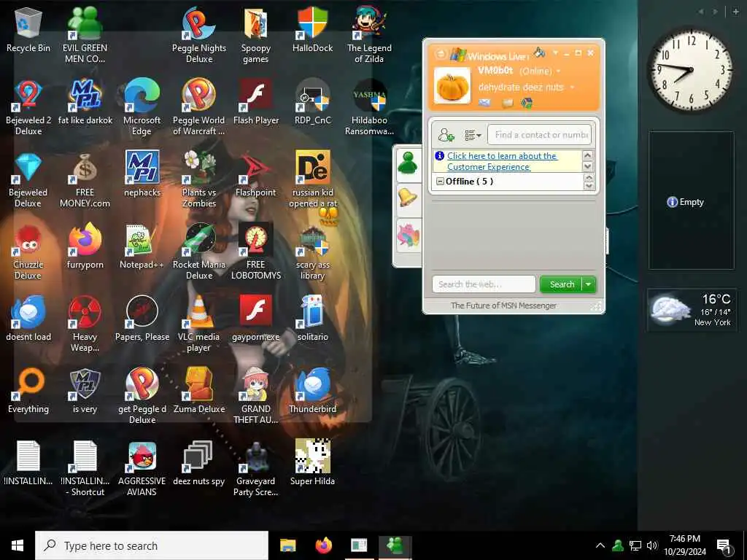Select The Legend of Zilda icon
This screenshot has width=747, height=560.
click(x=369, y=35)
